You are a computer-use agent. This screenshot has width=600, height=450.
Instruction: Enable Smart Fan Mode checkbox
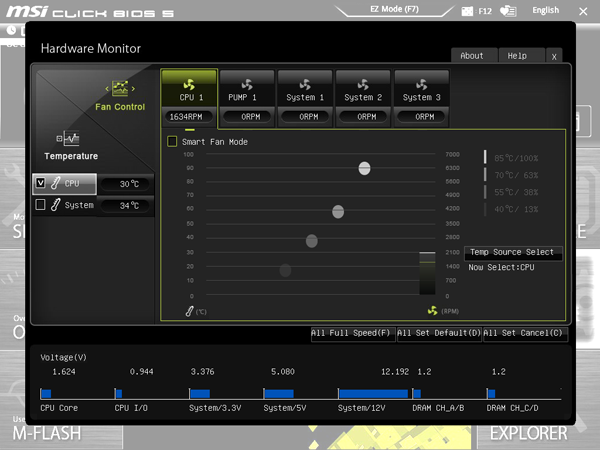172,142
